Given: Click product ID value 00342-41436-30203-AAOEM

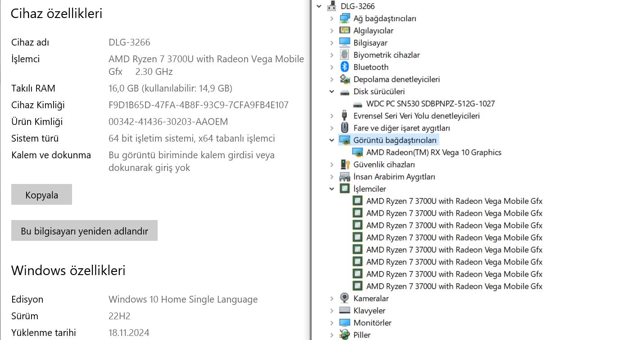Looking at the screenshot, I should click(x=168, y=122).
